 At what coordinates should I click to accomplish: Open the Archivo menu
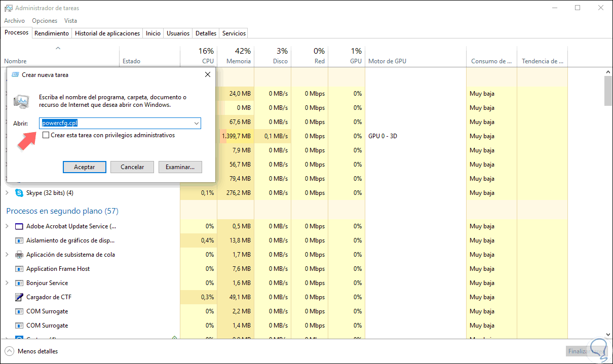pyautogui.click(x=14, y=21)
